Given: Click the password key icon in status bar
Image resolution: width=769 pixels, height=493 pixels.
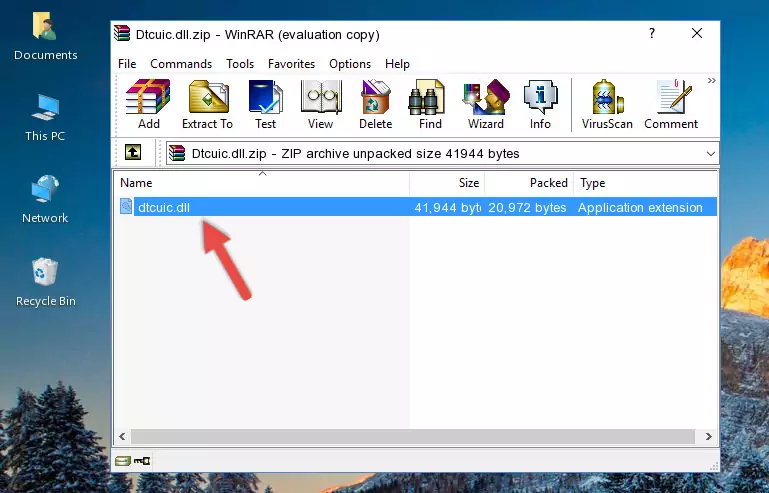Looking at the screenshot, I should coord(142,461).
